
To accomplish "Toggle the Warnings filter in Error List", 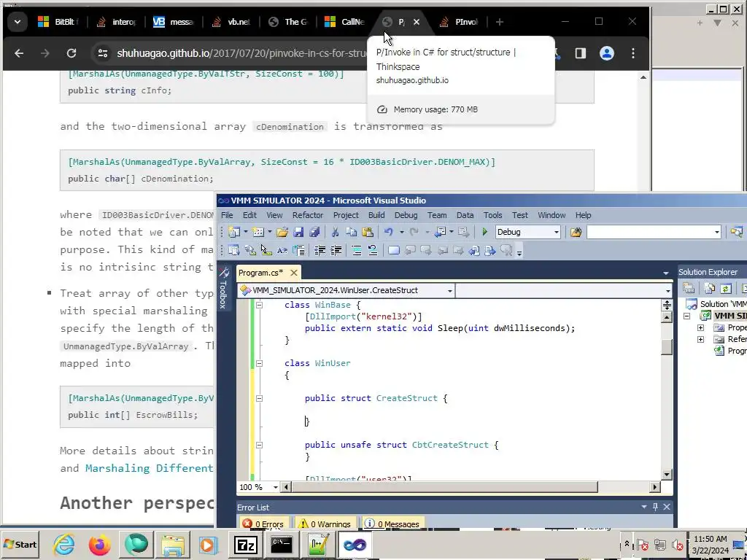I will 325,524.
